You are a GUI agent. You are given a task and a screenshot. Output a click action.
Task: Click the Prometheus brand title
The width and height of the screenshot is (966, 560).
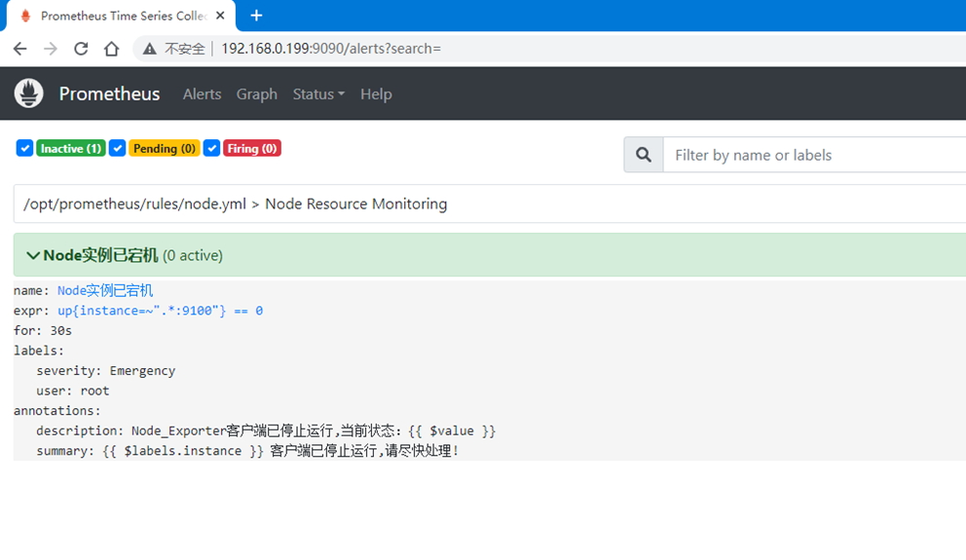tap(109, 93)
